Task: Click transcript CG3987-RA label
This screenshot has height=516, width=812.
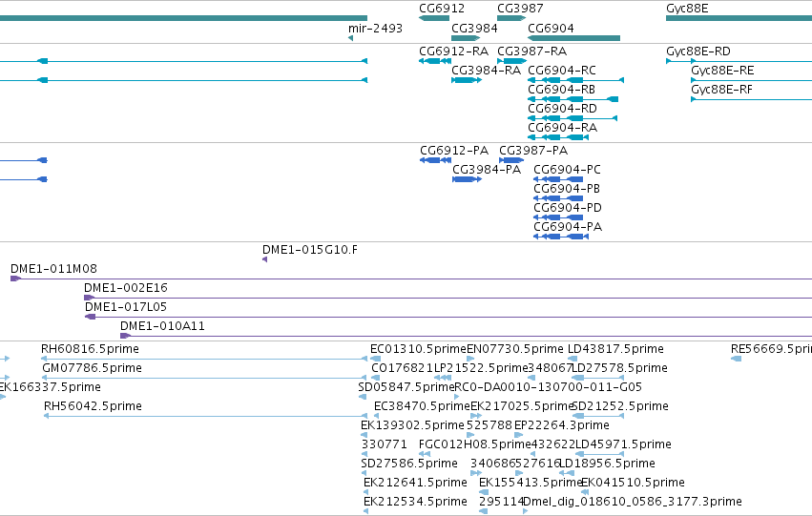Action: (x=531, y=52)
